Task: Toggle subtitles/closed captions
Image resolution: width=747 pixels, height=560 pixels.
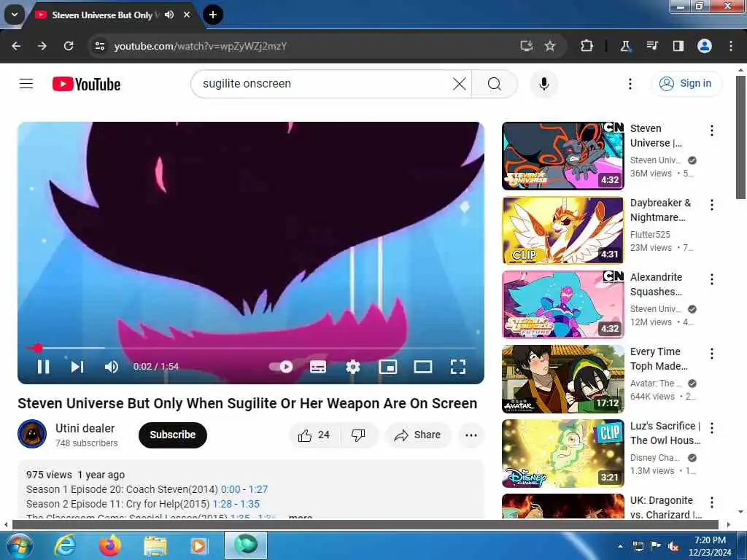Action: pos(318,367)
